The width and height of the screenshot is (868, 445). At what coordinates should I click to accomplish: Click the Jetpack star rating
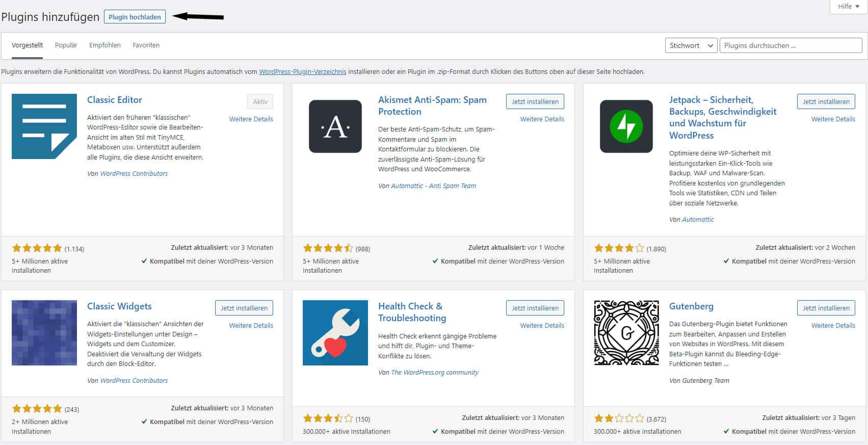click(x=619, y=248)
